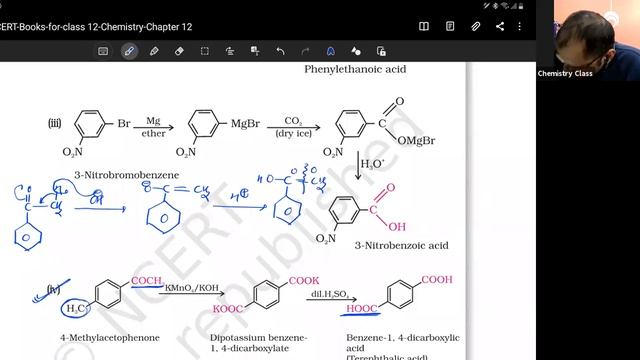Open the insert text box tool
The height and width of the screenshot is (360, 640).
pos(255,51)
